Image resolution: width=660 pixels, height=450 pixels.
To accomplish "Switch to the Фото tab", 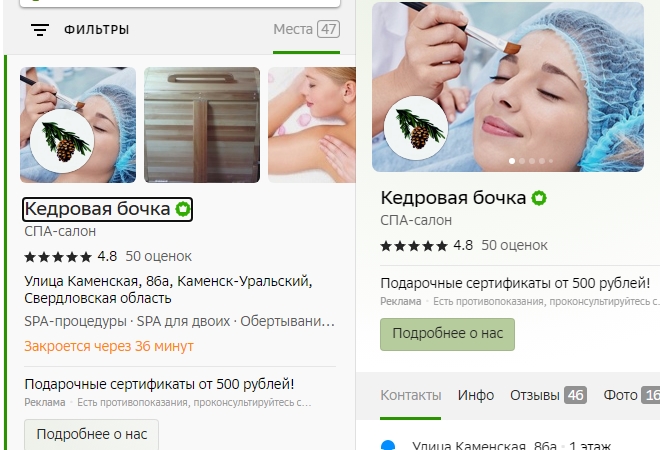I will (631, 395).
